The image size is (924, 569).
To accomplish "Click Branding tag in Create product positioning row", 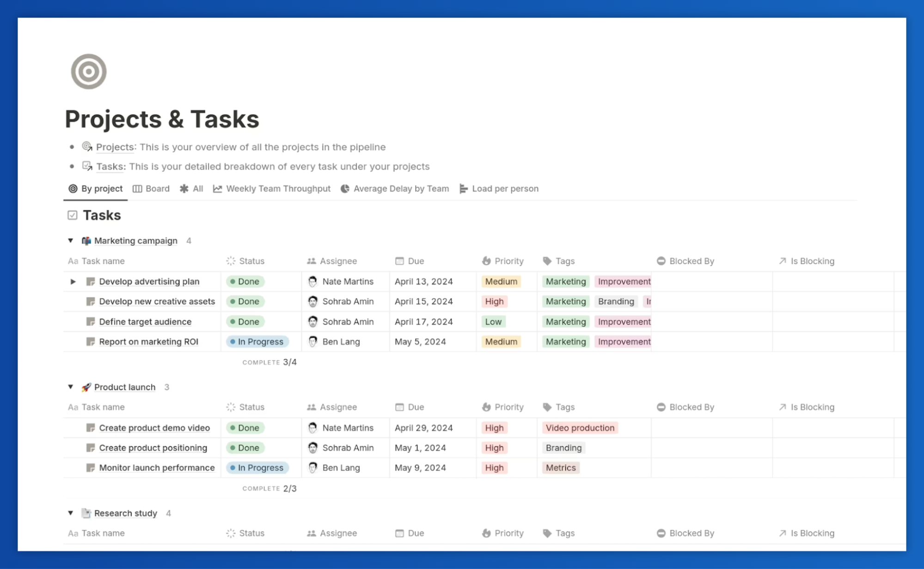I will pyautogui.click(x=563, y=448).
